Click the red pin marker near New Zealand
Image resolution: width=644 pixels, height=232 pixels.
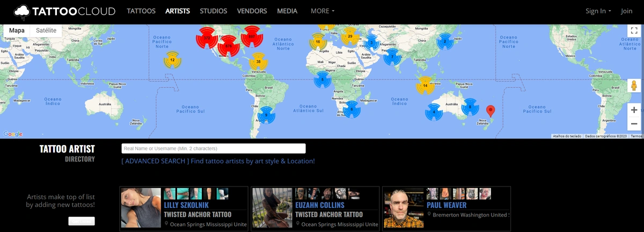coord(490,111)
